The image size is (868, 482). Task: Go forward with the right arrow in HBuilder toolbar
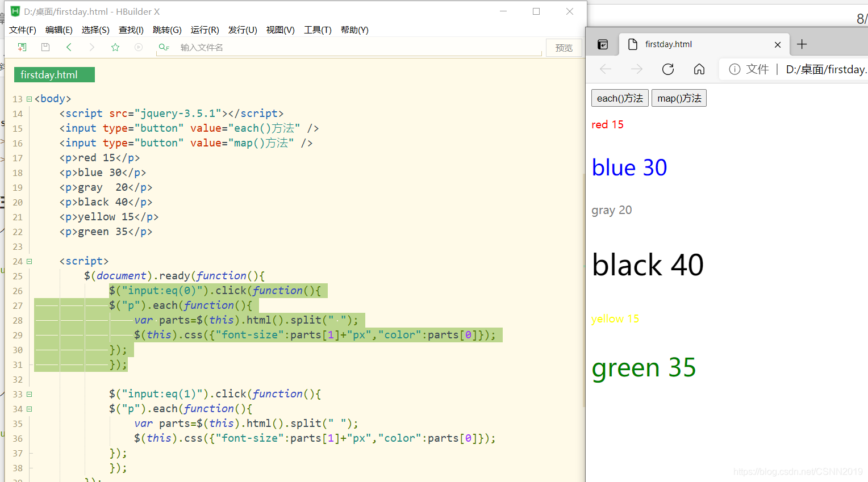[x=92, y=47]
